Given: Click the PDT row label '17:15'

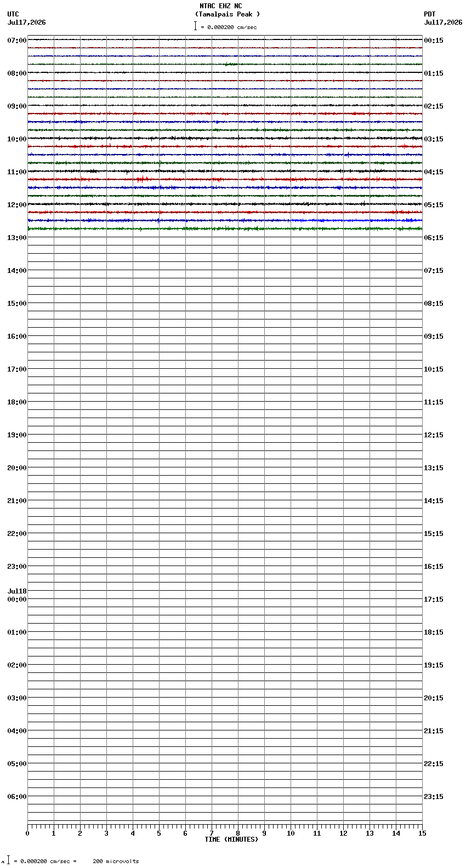Looking at the screenshot, I should tap(434, 599).
